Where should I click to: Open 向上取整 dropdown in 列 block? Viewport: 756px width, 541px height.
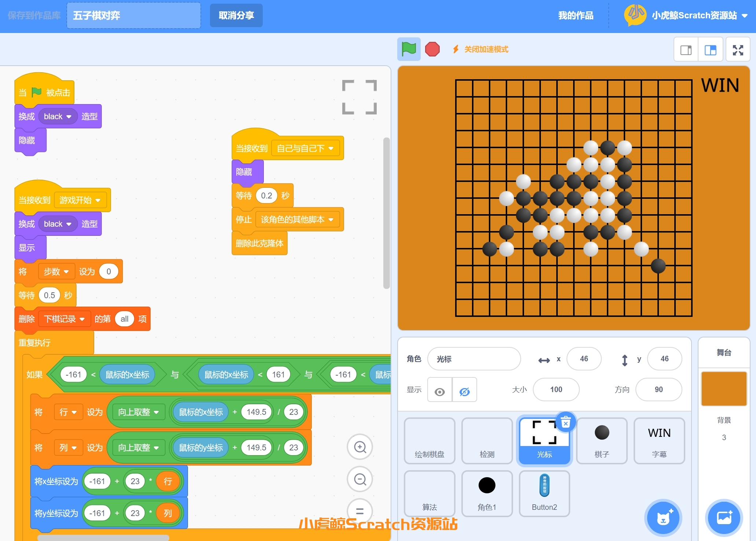pyautogui.click(x=138, y=447)
